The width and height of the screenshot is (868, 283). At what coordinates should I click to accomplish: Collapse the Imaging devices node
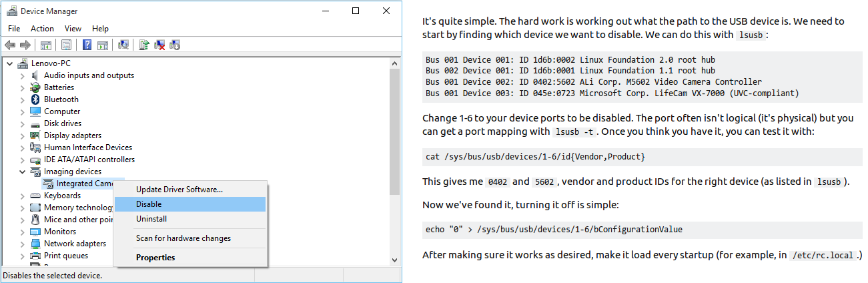point(23,172)
